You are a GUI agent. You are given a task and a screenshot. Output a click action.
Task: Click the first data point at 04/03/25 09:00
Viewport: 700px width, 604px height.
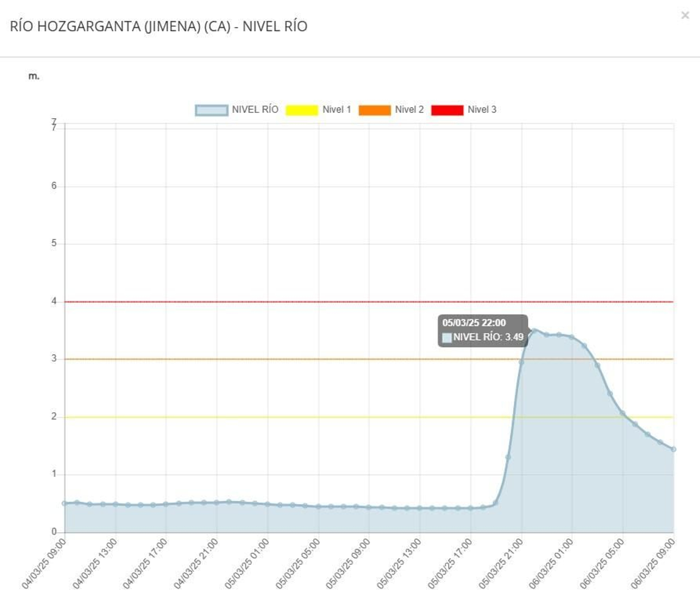pos(65,503)
